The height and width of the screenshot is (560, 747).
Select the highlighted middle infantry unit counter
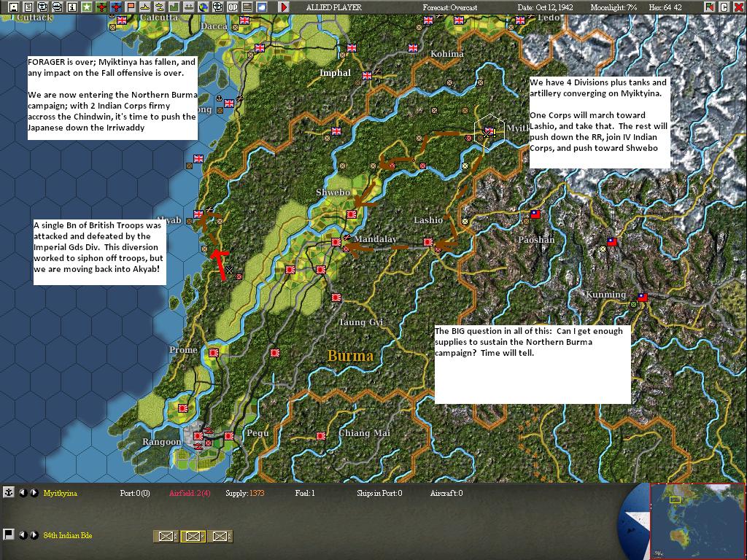(x=193, y=536)
